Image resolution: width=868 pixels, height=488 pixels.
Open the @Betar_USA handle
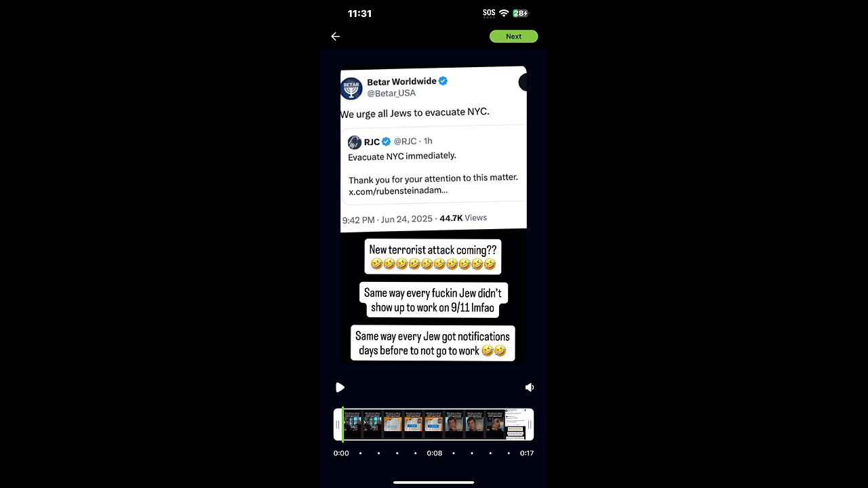coord(391,93)
